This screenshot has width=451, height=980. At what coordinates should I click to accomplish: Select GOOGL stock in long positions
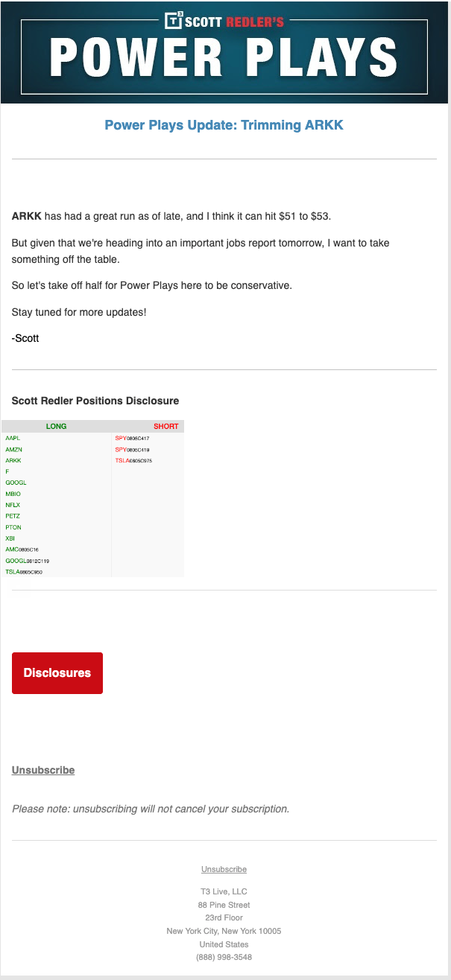pos(16,483)
